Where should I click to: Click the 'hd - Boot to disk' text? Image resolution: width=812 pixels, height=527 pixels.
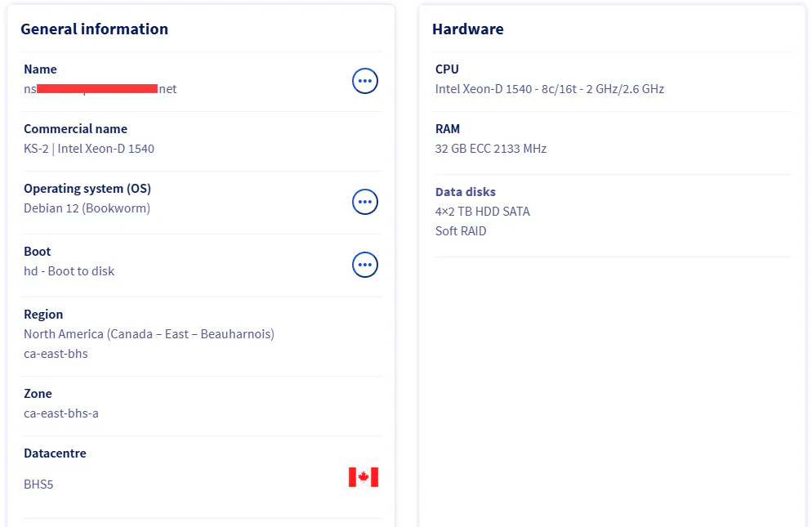pos(69,271)
